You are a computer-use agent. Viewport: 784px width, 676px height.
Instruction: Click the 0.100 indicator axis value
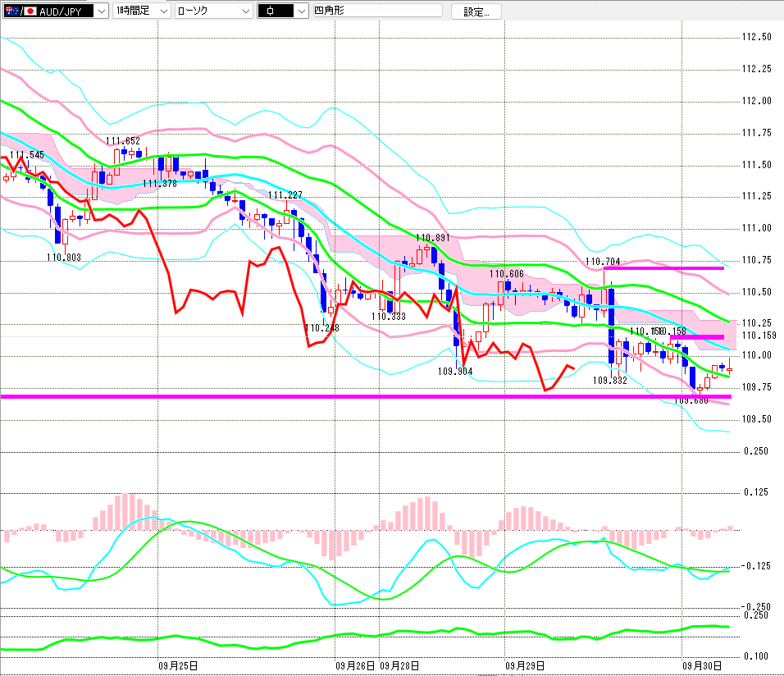[756, 656]
